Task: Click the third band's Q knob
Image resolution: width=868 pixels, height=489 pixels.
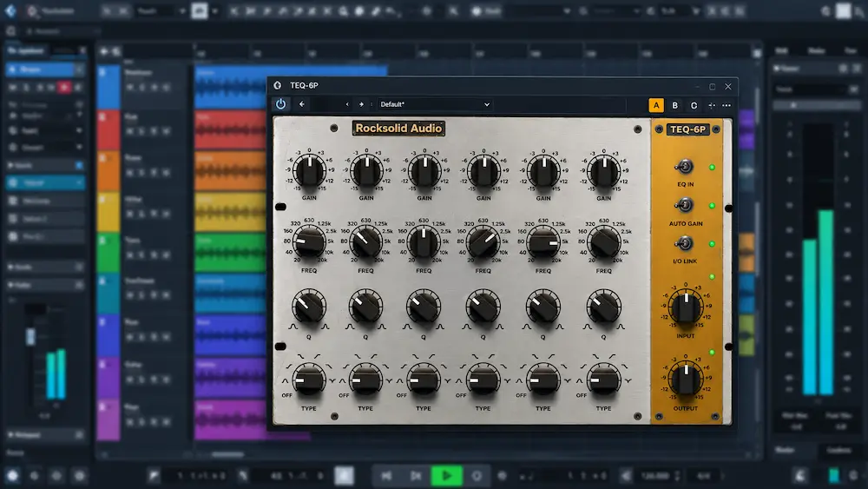Action: coord(424,307)
